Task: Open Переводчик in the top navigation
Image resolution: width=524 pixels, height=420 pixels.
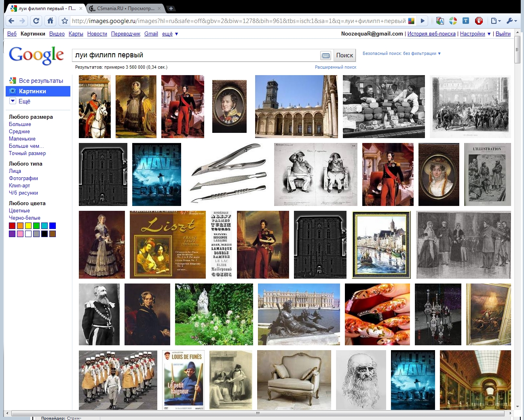Action: (126, 34)
